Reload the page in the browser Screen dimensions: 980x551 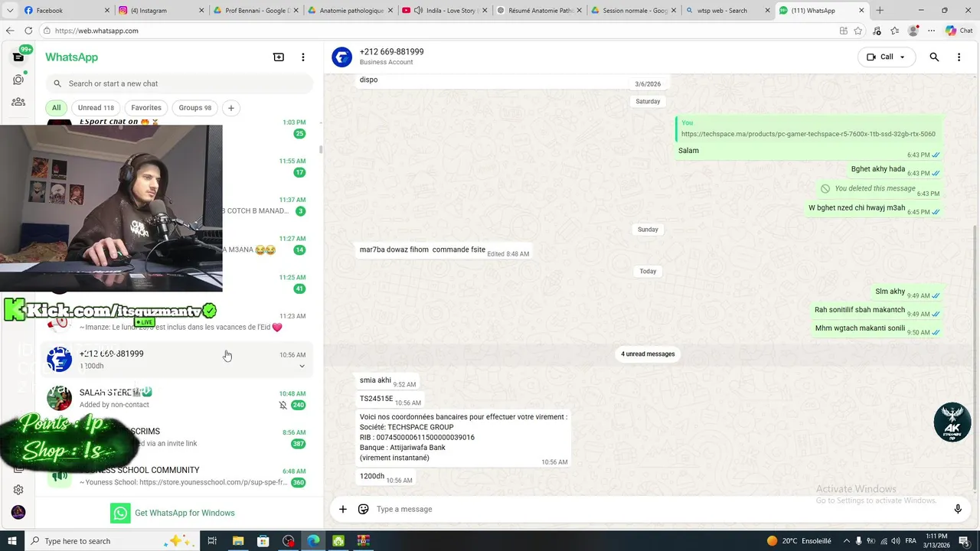[x=28, y=31]
